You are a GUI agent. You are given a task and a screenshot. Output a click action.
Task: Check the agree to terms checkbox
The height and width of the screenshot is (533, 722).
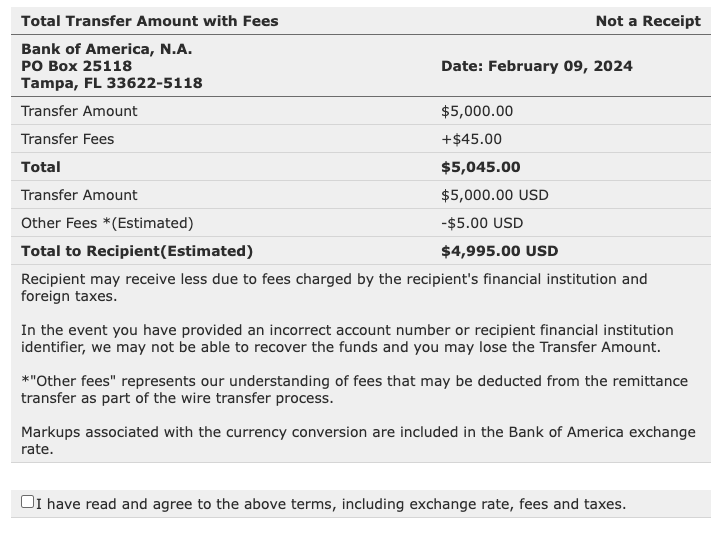pos(28,502)
